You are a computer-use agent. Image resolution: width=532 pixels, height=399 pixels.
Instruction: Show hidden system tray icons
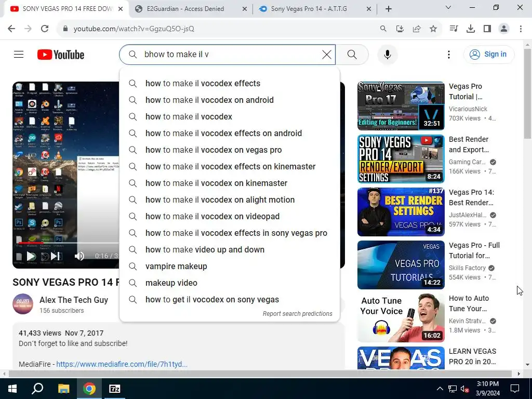point(440,389)
